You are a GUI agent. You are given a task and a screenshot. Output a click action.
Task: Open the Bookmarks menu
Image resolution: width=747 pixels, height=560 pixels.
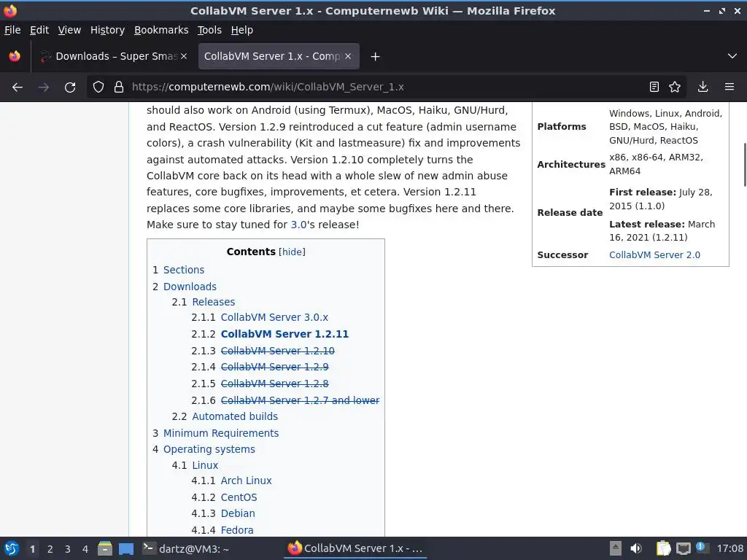pos(161,30)
